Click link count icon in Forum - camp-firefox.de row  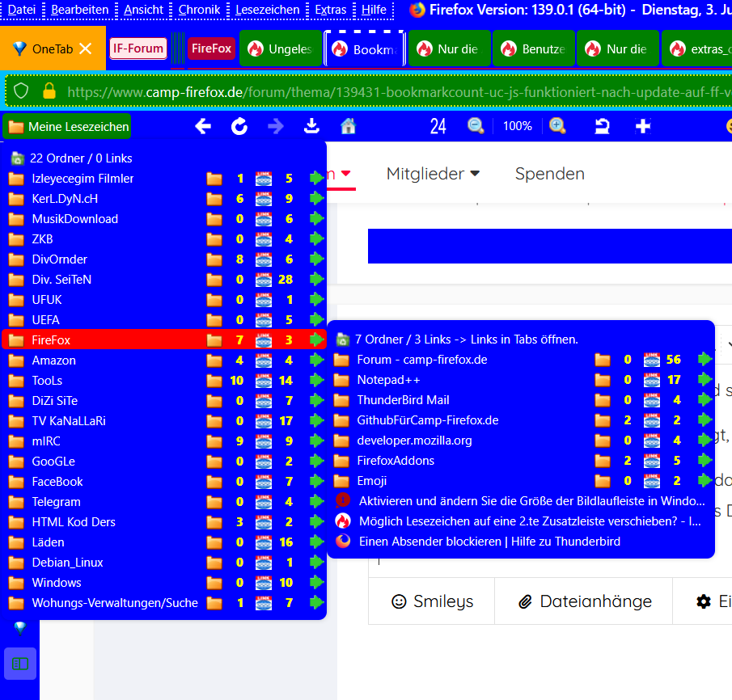tap(652, 360)
